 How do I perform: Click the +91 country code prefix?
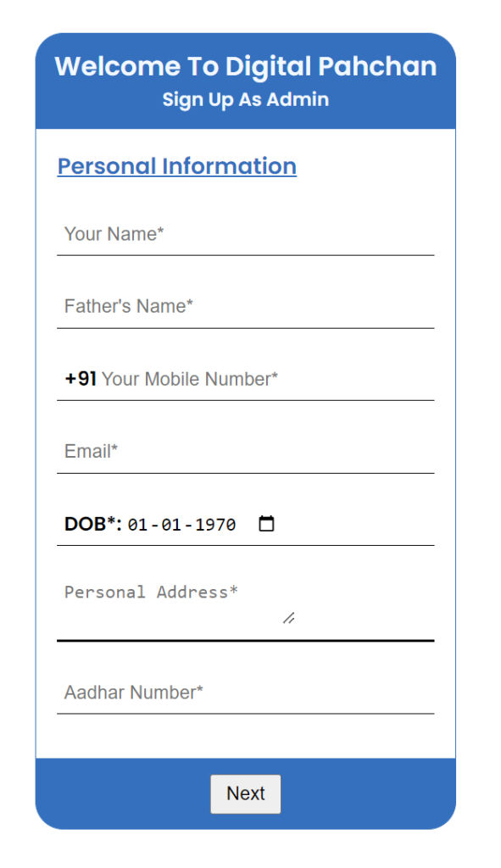[81, 379]
